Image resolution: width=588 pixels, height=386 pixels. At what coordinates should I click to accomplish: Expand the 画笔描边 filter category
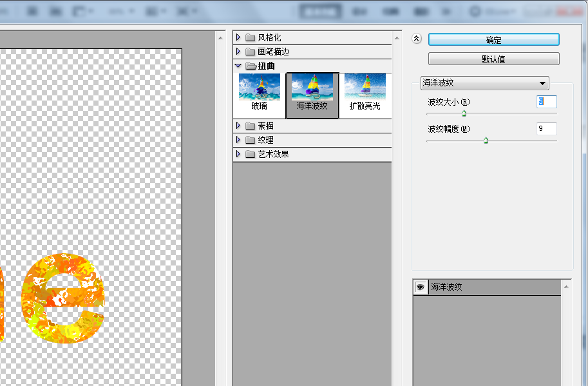[238, 51]
